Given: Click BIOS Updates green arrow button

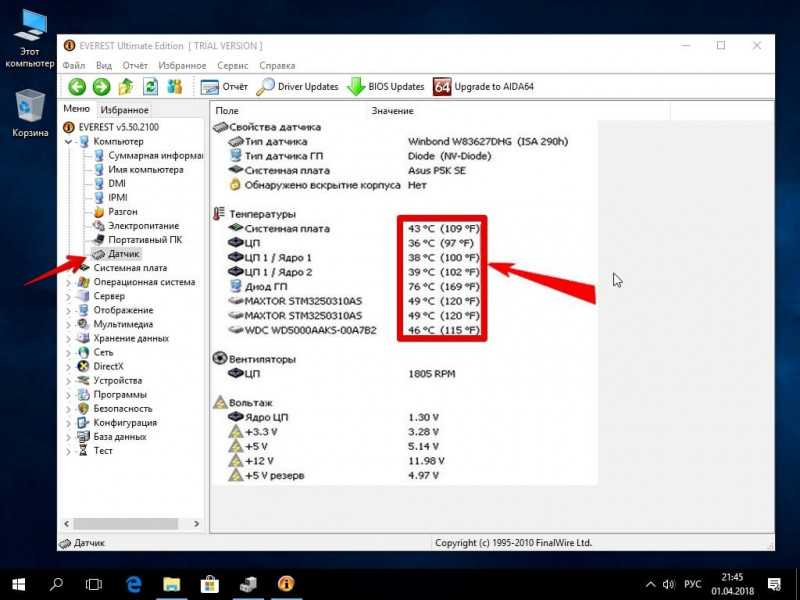Looking at the screenshot, I should [385, 87].
